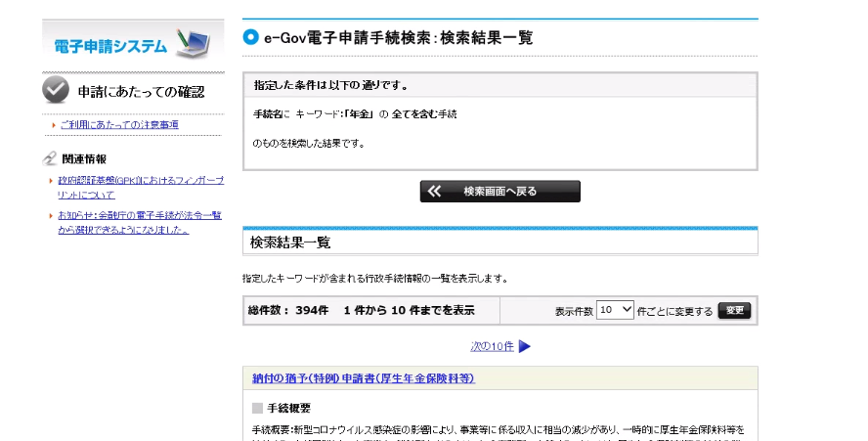Click the chain-link icon next to 関連情報
Viewport: 868px width, 441px height.
(50, 158)
